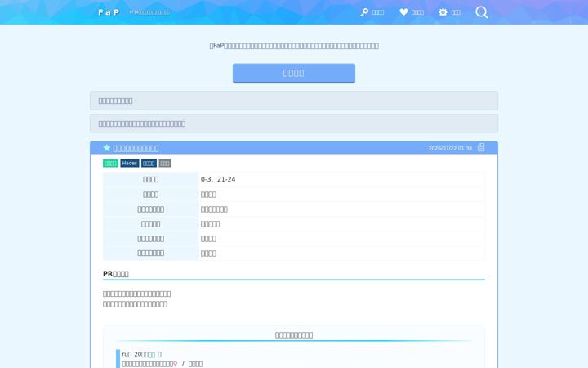The image size is (588, 368).
Task: Open the key icon login menu
Action: [372, 12]
